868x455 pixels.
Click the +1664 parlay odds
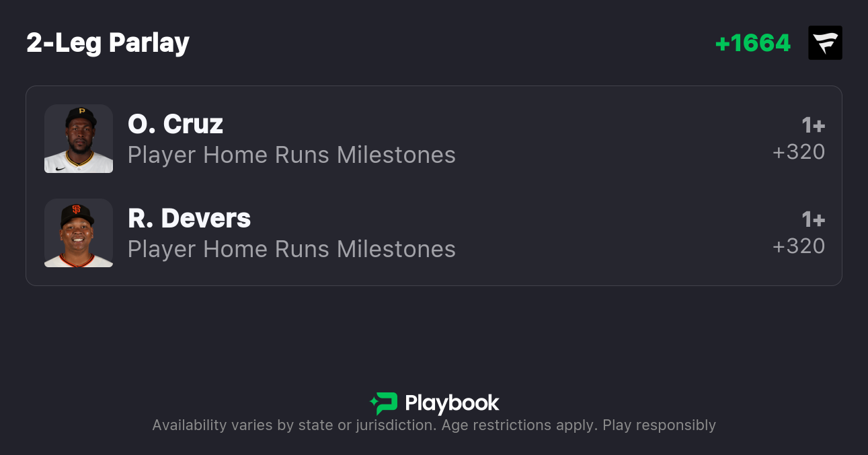[x=752, y=43]
